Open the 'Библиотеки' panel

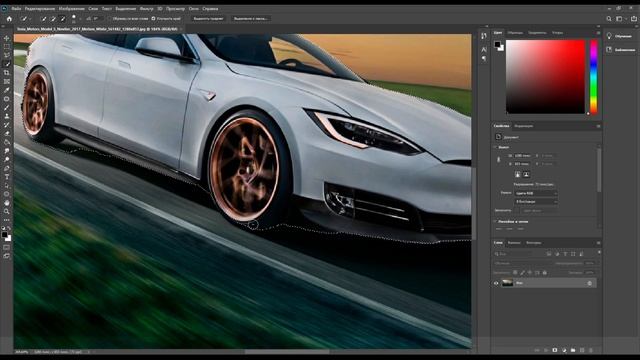621,50
